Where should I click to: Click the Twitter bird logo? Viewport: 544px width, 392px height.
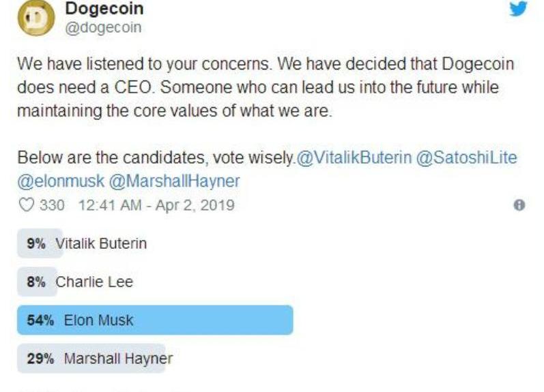tap(518, 10)
